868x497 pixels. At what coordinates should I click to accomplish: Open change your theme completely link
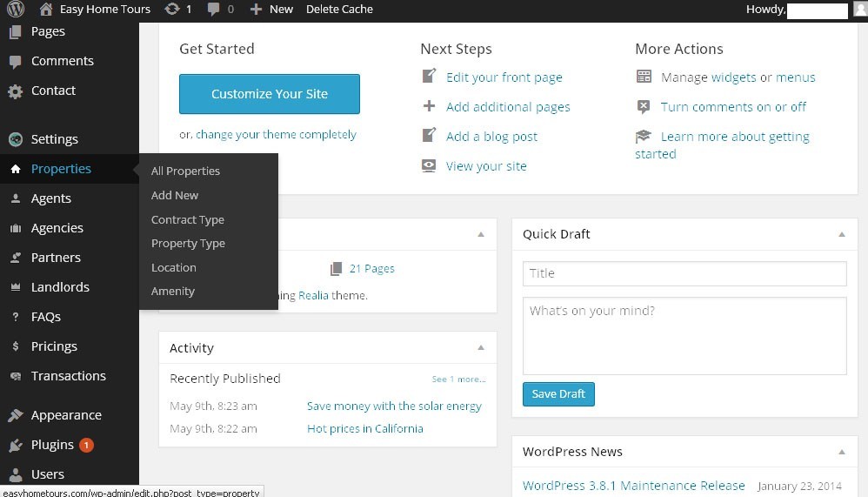coord(277,135)
